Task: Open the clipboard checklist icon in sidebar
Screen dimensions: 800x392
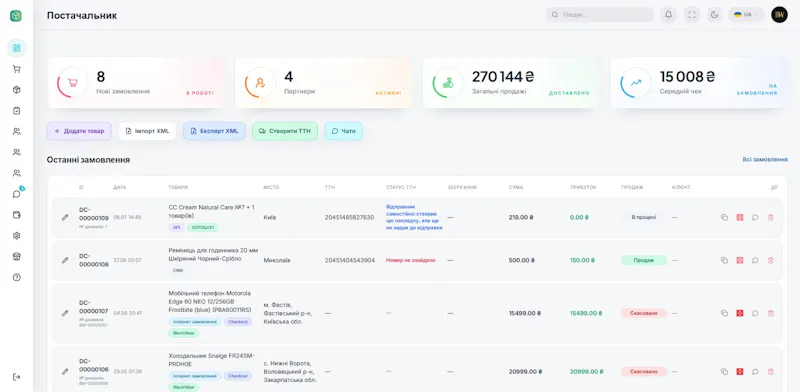Action: pos(16,110)
